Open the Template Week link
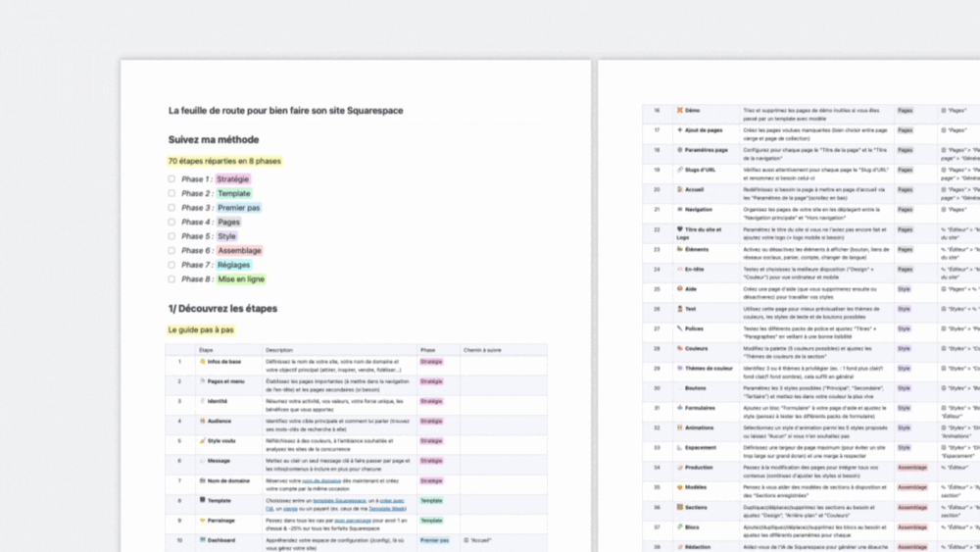 click(386, 509)
